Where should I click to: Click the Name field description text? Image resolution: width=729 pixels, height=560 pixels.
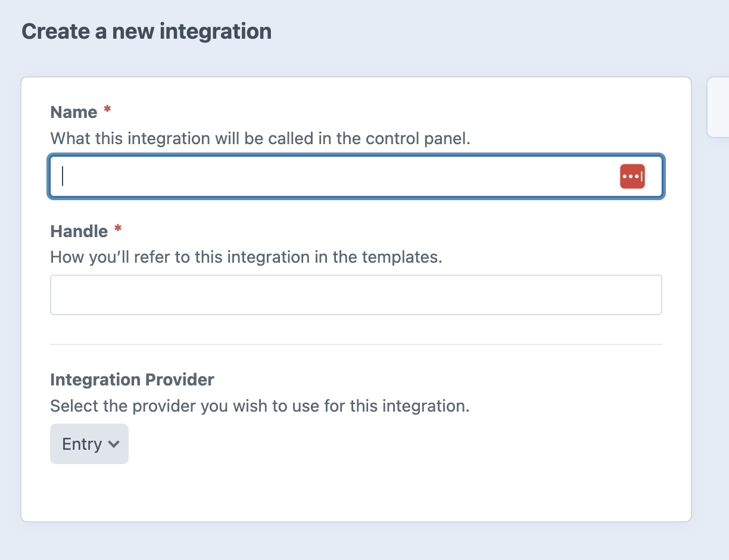pyautogui.click(x=261, y=138)
